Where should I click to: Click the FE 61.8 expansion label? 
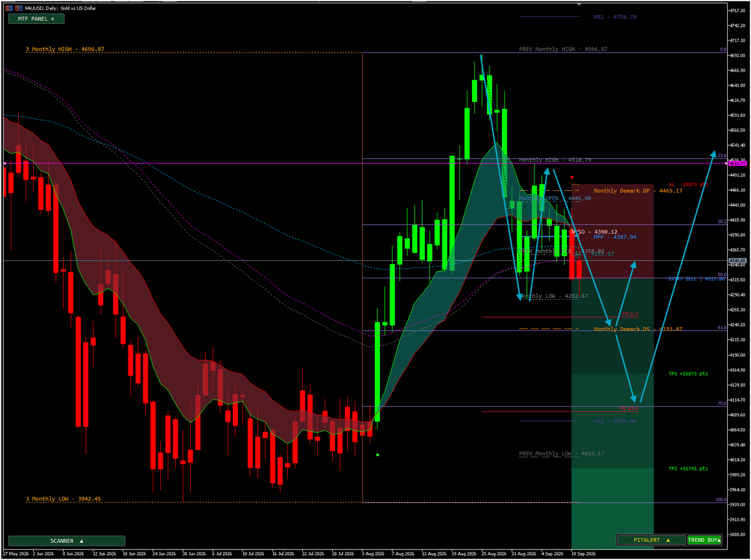click(630, 314)
